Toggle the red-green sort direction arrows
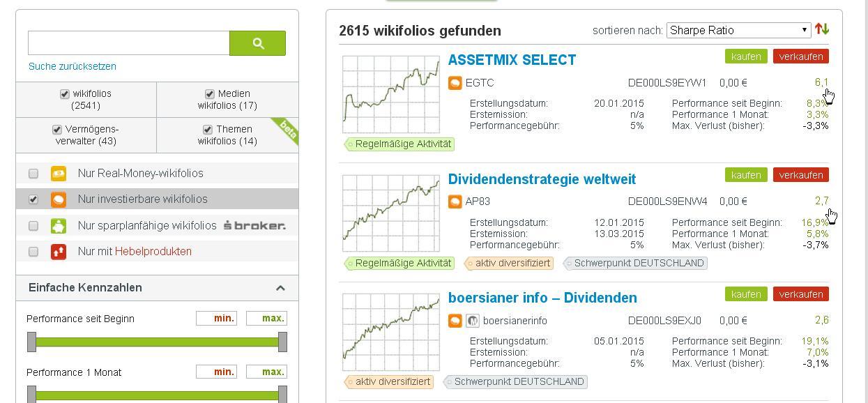The image size is (868, 403). tap(822, 29)
